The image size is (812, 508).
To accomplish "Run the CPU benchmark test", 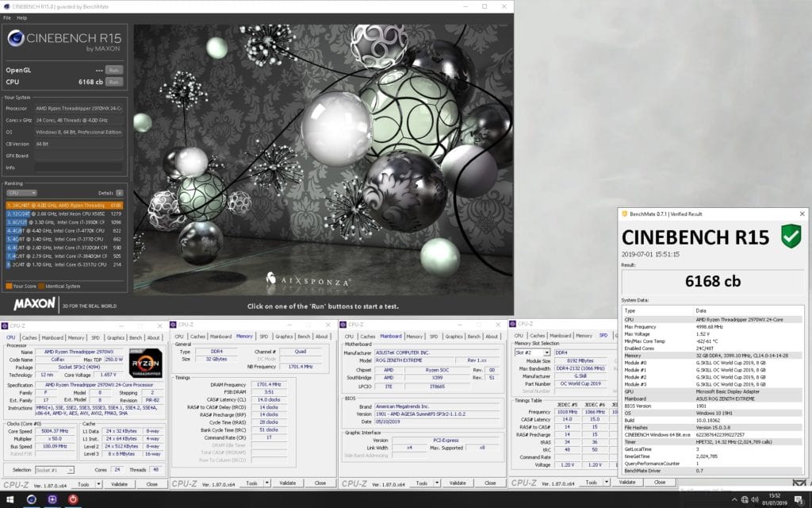I will (114, 82).
